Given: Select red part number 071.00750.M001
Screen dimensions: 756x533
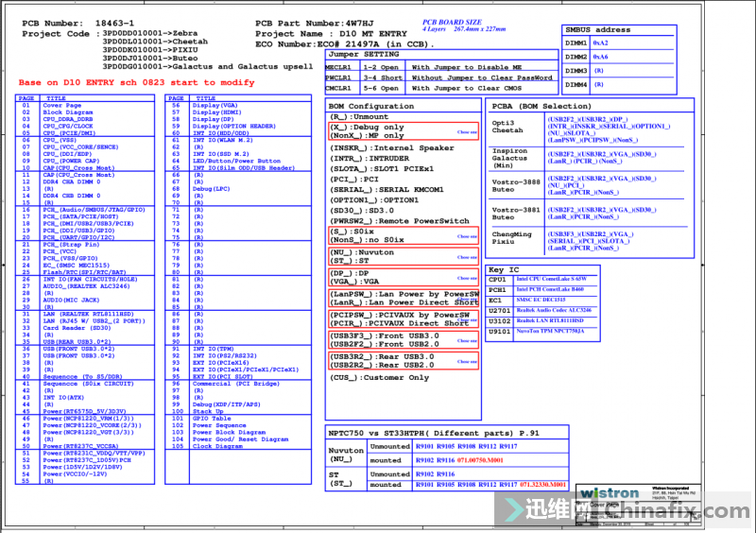Looking at the screenshot, I should [x=480, y=460].
